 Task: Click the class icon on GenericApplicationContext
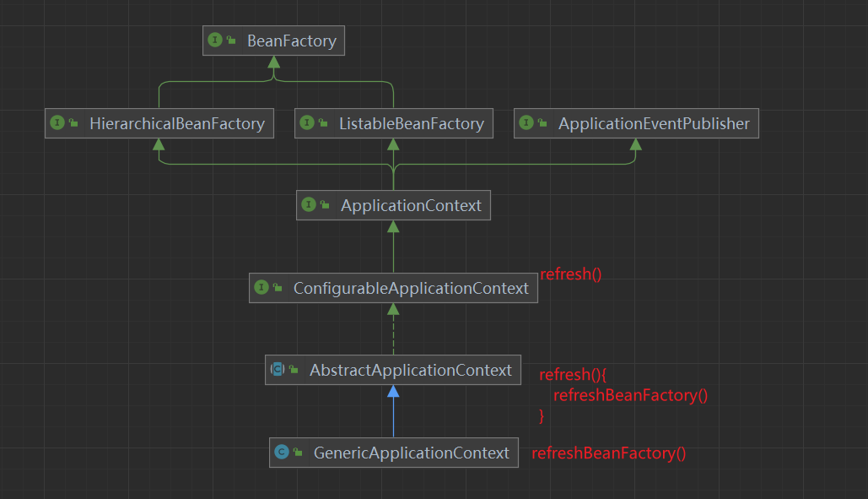tap(282, 452)
